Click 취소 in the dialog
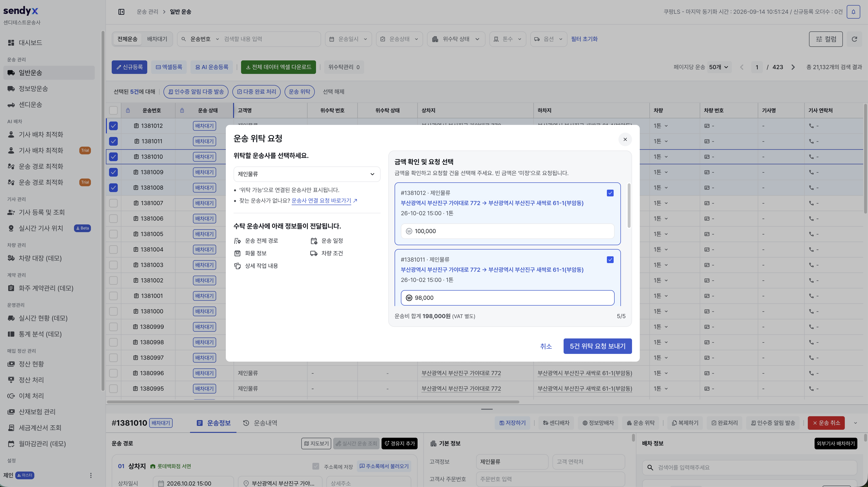Viewport: 868px width, 487px height. (546, 346)
